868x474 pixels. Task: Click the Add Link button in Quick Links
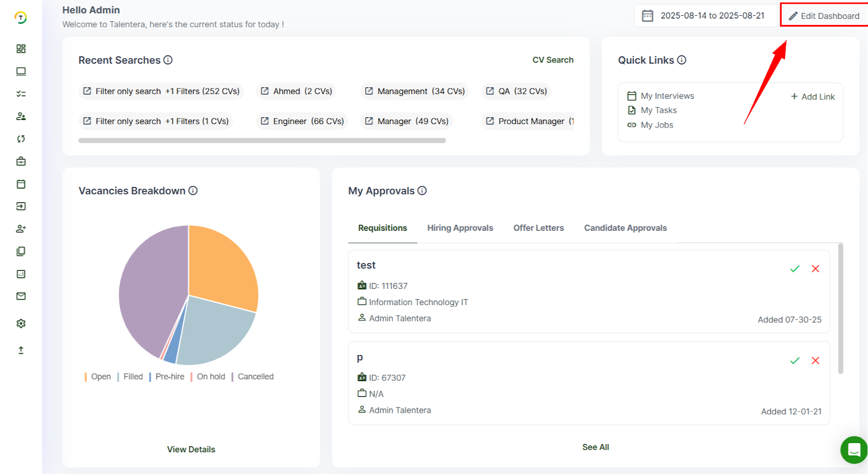pyautogui.click(x=813, y=97)
